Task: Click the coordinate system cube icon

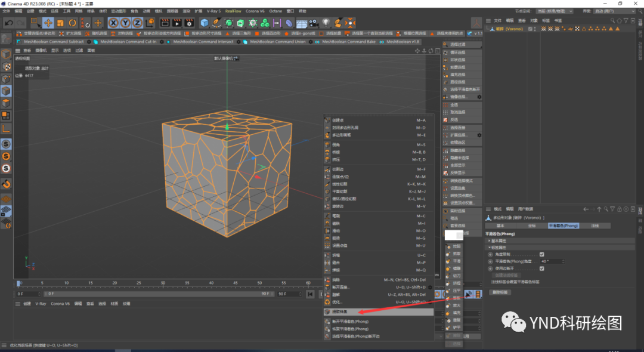Action: pyautogui.click(x=150, y=23)
